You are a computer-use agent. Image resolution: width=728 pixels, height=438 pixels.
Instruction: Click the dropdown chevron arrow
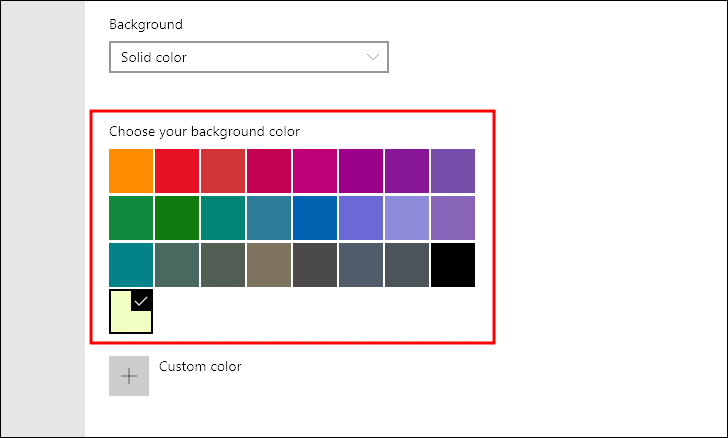pos(373,57)
